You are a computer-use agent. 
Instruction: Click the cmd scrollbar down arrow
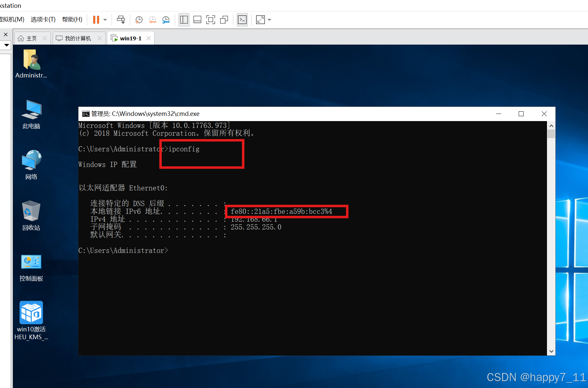(x=551, y=351)
